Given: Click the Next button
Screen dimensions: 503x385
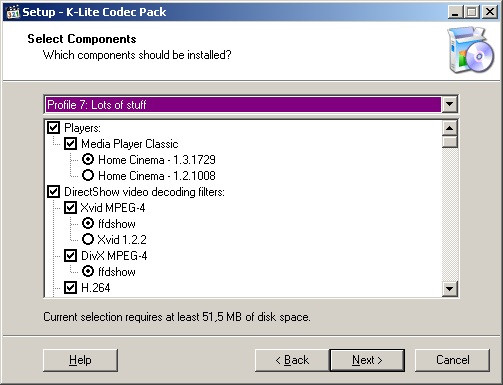Looking at the screenshot, I should pos(367,360).
